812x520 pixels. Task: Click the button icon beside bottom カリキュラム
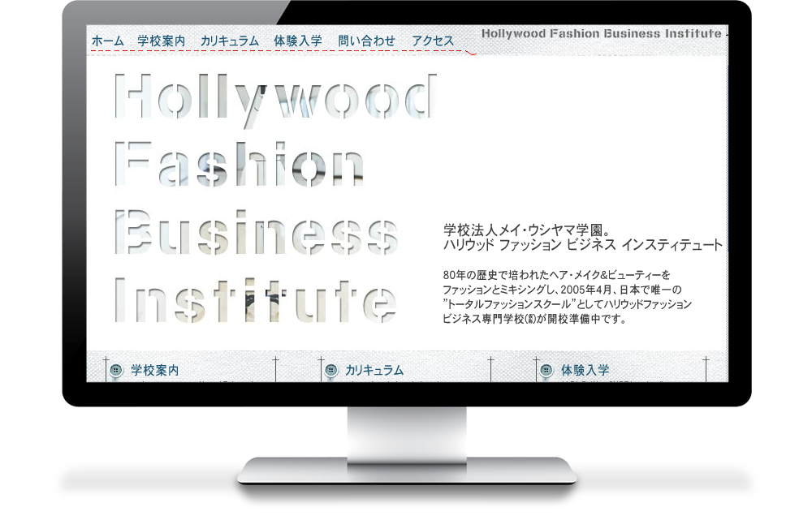click(331, 370)
